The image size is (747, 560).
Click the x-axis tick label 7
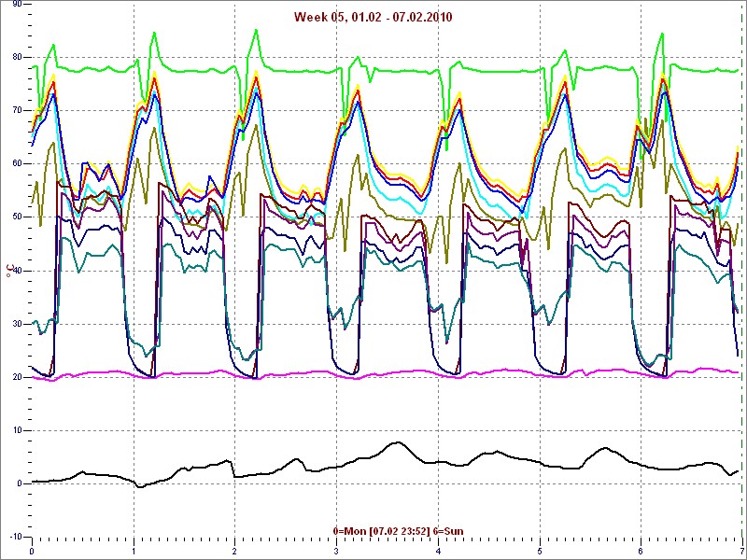pos(740,551)
